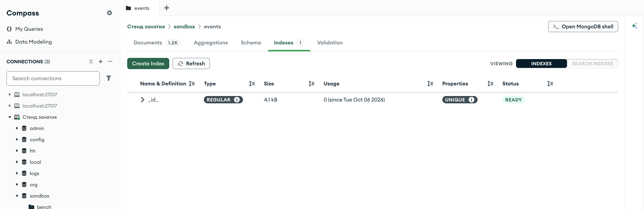The image size is (644, 209).
Task: Click the AI assistant sparkle icon
Action: tap(634, 26)
